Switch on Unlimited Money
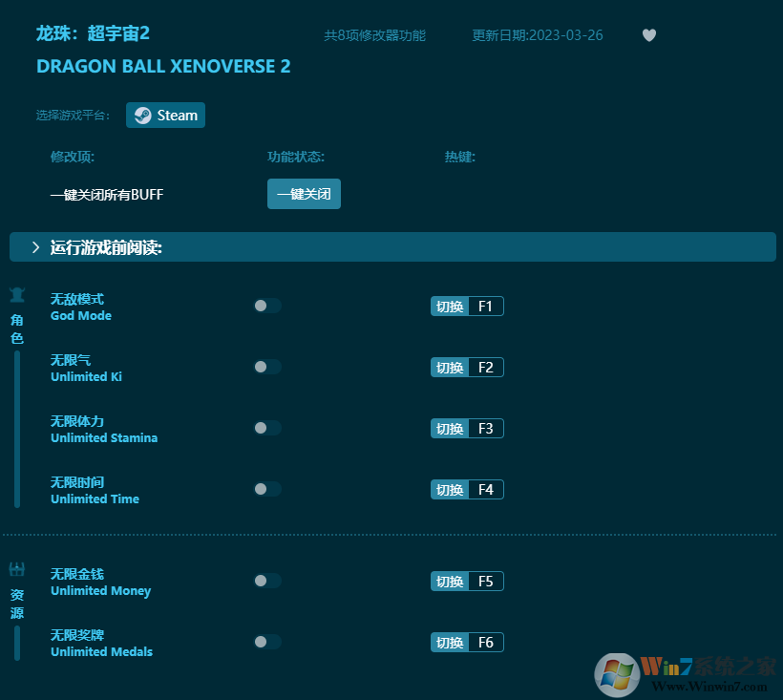Screen dimensions: 783x700 266,581
